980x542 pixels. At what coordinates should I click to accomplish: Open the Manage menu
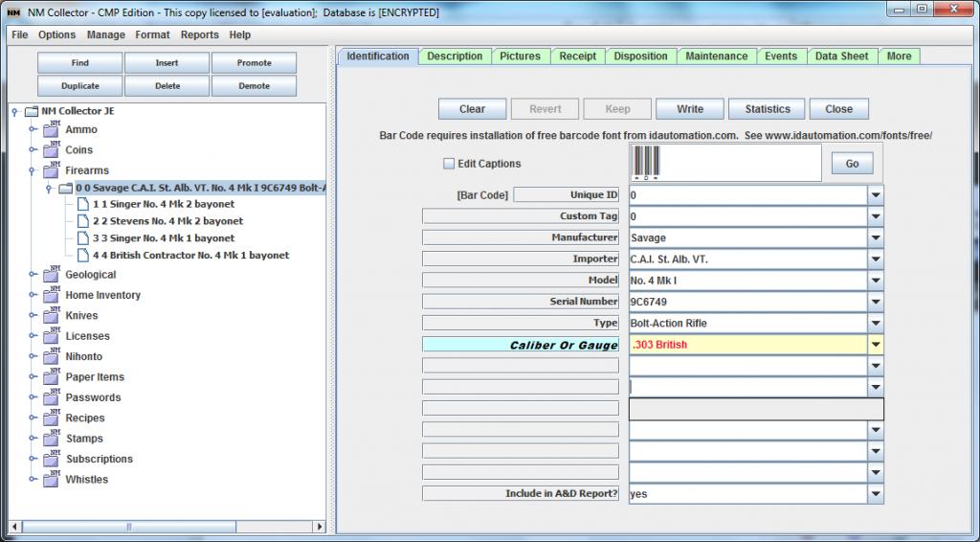point(105,35)
